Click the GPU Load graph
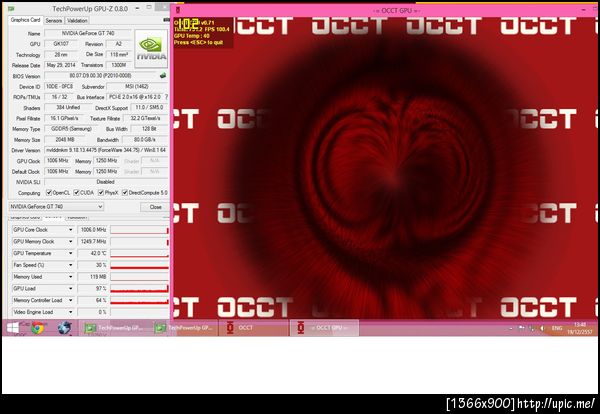 pos(140,288)
